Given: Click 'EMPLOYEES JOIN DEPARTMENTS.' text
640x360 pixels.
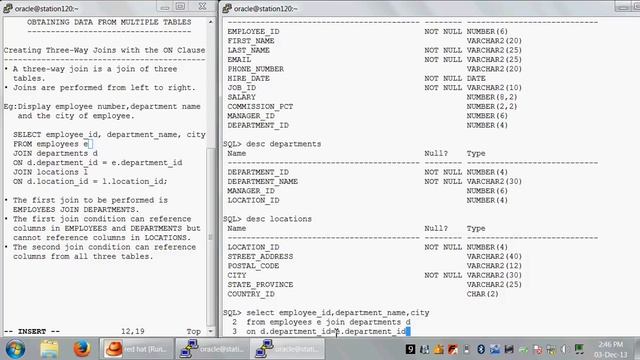Looking at the screenshot, I should click(x=76, y=210).
